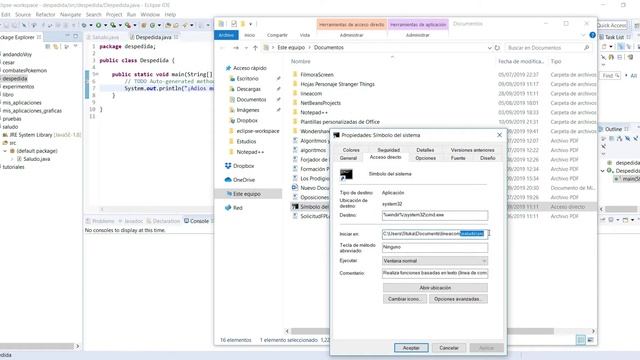Open Versiones anteriores tab in dialog
This screenshot has height=360, width=640.
472,150
